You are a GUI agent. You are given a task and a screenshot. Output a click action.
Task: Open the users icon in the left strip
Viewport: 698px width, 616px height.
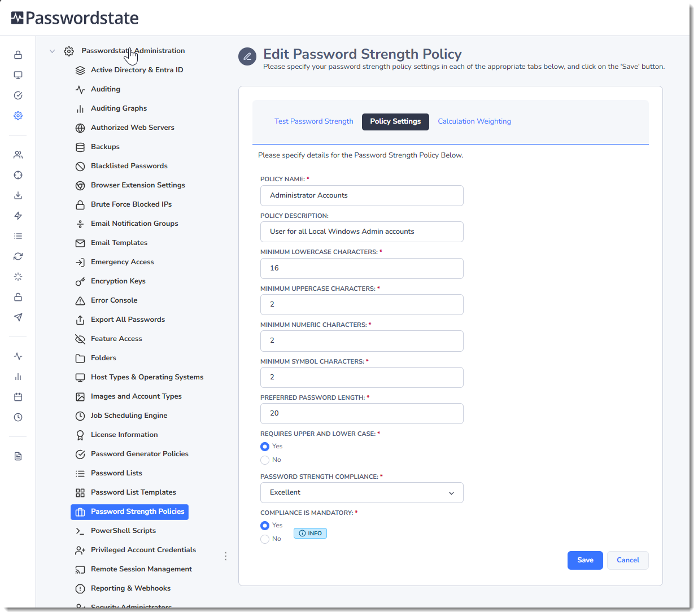[18, 155]
